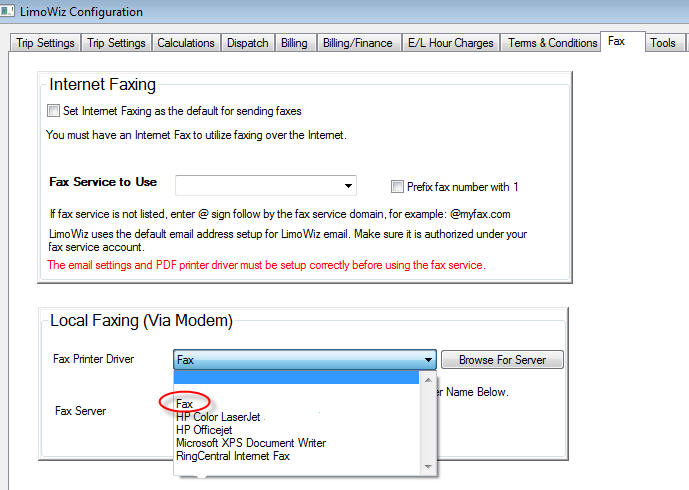The width and height of the screenshot is (689, 490).
Task: Go to E/L Hour Charges tab
Action: click(x=451, y=43)
